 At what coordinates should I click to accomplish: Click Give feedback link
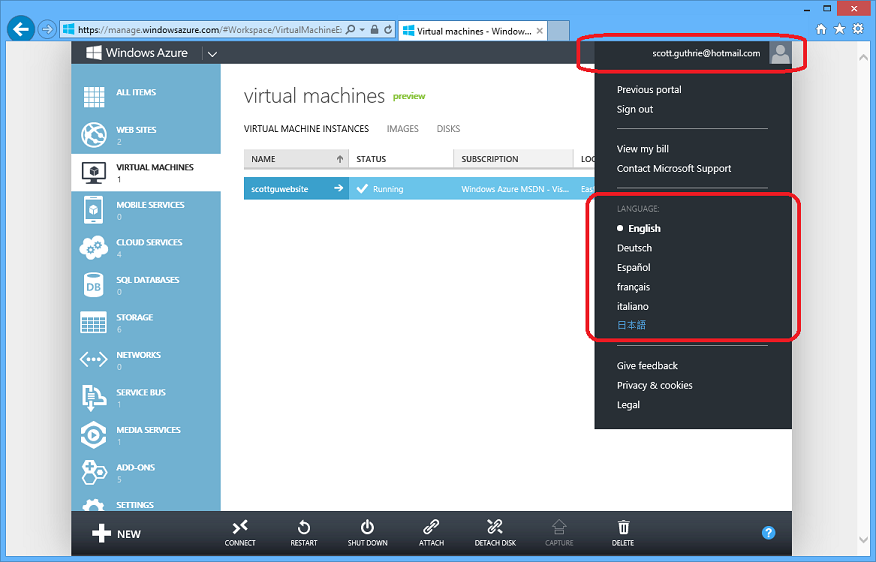[x=647, y=366]
